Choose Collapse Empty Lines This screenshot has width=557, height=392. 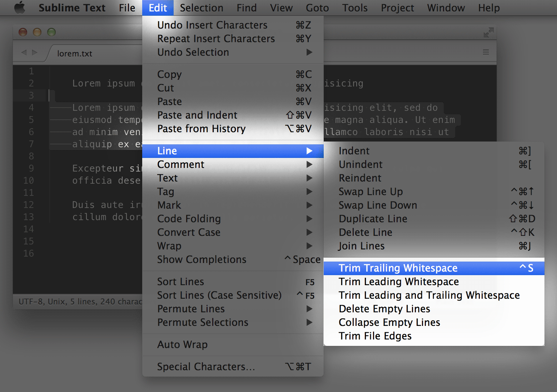pos(434,322)
